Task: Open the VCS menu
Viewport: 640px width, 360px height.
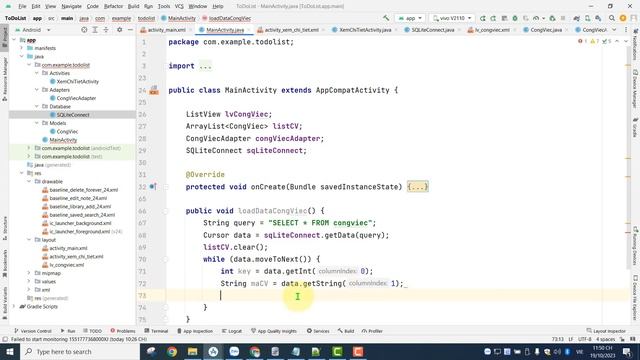Action: (179, 7)
